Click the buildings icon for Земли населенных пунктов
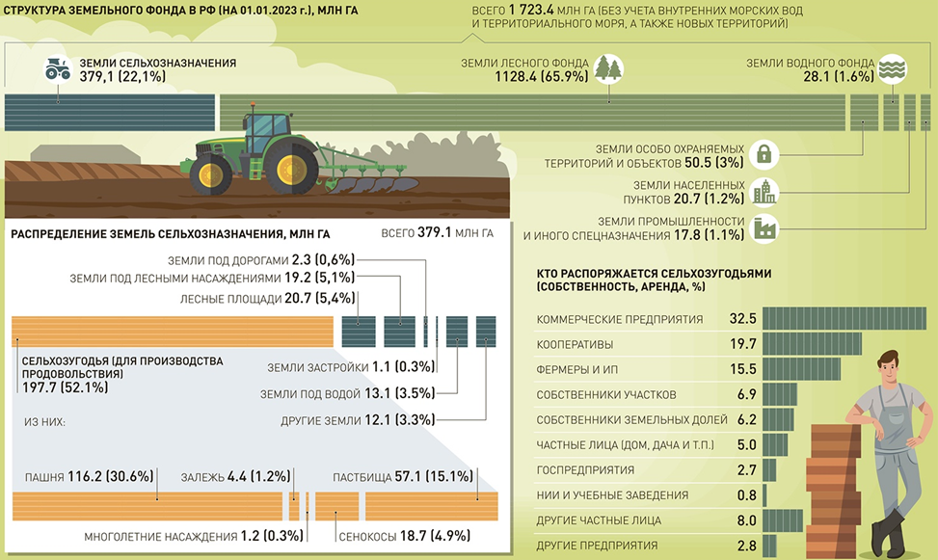Image resolution: width=938 pixels, height=560 pixels. pos(764,191)
